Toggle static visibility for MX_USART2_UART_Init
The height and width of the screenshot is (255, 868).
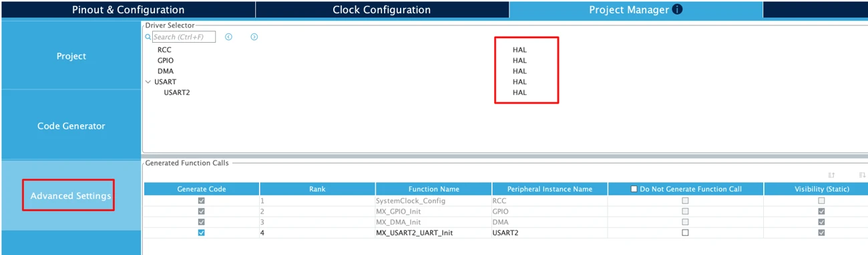(x=821, y=232)
